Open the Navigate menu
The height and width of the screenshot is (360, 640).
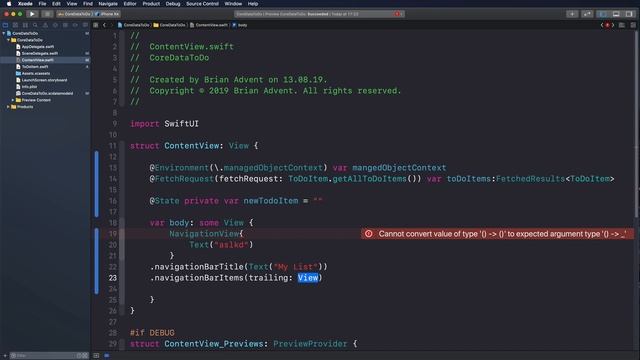click(108, 4)
